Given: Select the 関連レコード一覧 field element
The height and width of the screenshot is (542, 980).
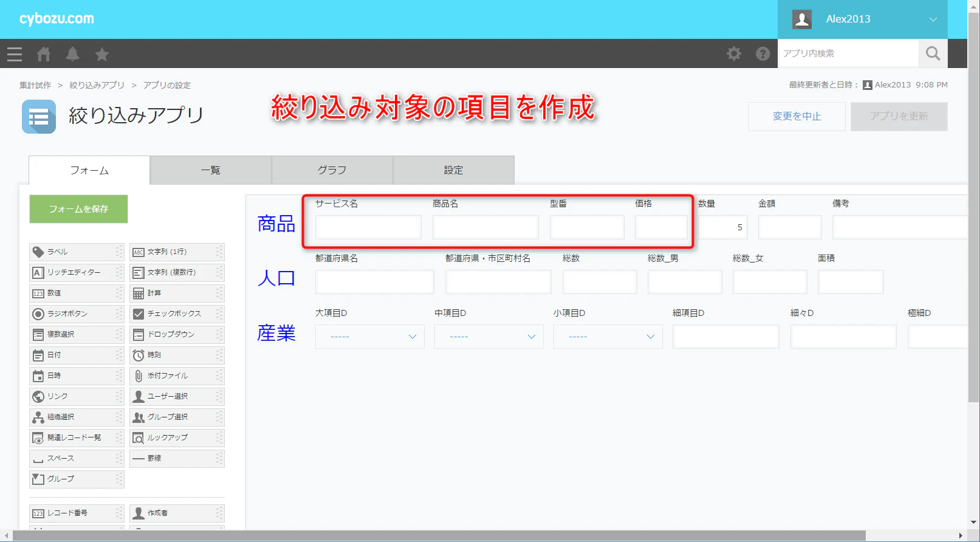Looking at the screenshot, I should [x=77, y=437].
